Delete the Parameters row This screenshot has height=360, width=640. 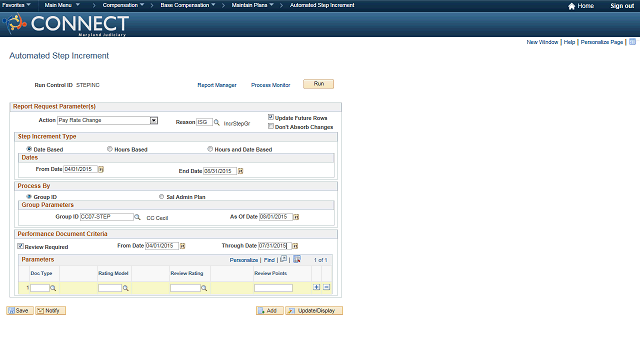point(327,287)
